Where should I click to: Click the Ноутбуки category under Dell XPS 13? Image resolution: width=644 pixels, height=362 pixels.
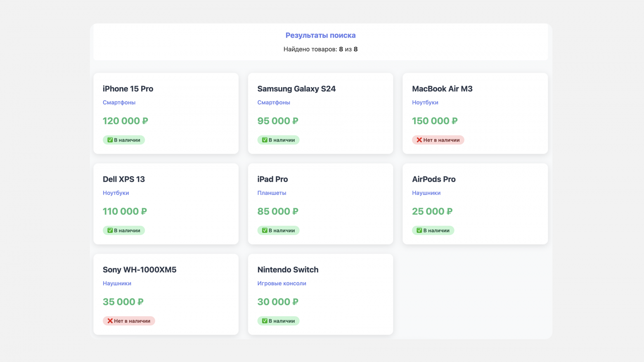pos(116,193)
